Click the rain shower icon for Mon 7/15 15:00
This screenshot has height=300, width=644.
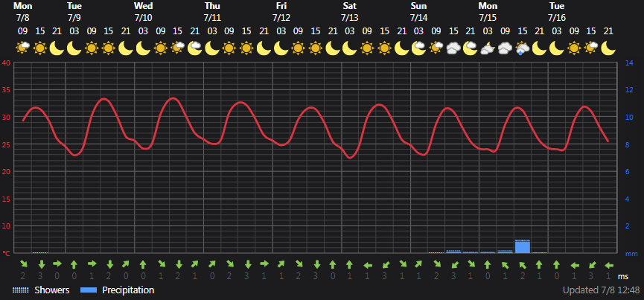tap(522, 48)
